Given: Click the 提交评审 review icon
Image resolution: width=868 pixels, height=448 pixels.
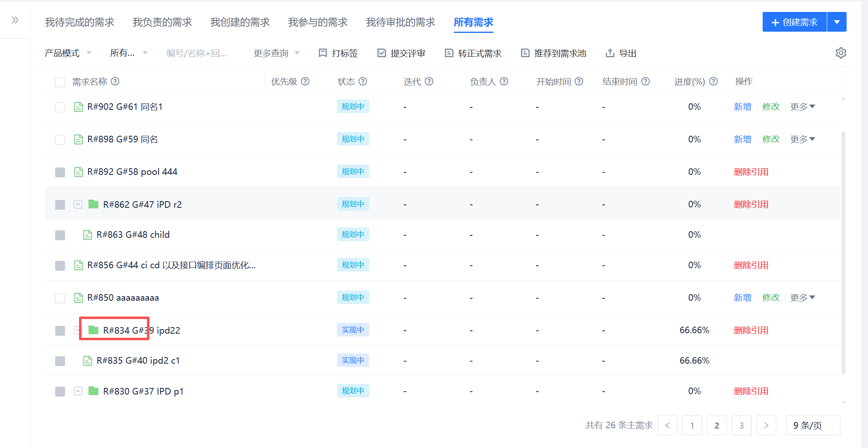Looking at the screenshot, I should coord(382,53).
